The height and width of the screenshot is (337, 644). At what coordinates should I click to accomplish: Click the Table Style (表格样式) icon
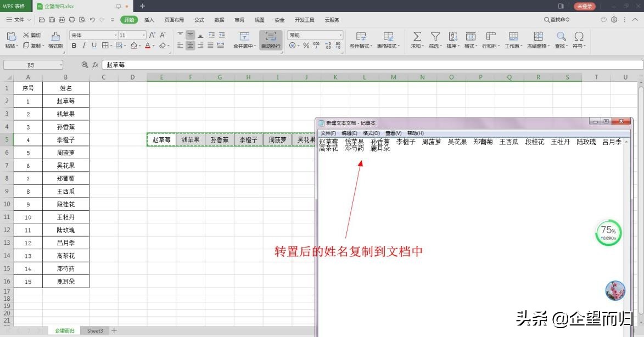click(x=388, y=36)
